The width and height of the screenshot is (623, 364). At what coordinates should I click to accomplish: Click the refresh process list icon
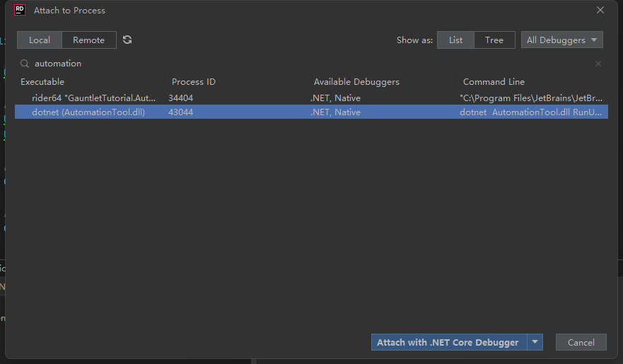pos(127,40)
